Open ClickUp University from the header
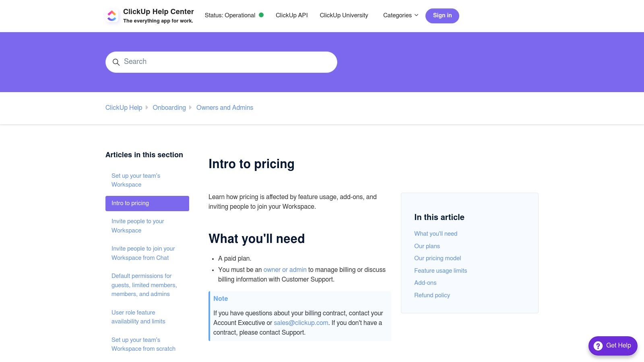 (x=344, y=15)
